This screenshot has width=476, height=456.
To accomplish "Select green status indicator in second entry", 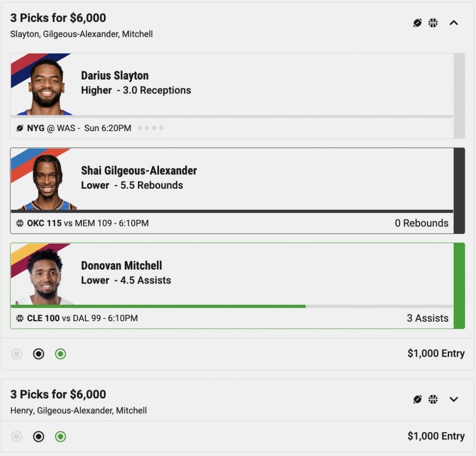I will click(x=60, y=436).
